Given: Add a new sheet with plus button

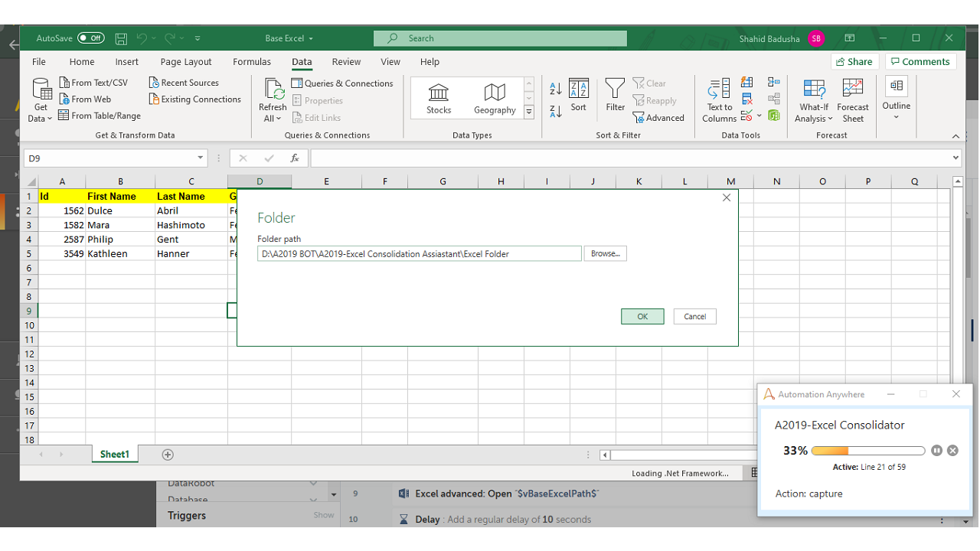Looking at the screenshot, I should (168, 455).
